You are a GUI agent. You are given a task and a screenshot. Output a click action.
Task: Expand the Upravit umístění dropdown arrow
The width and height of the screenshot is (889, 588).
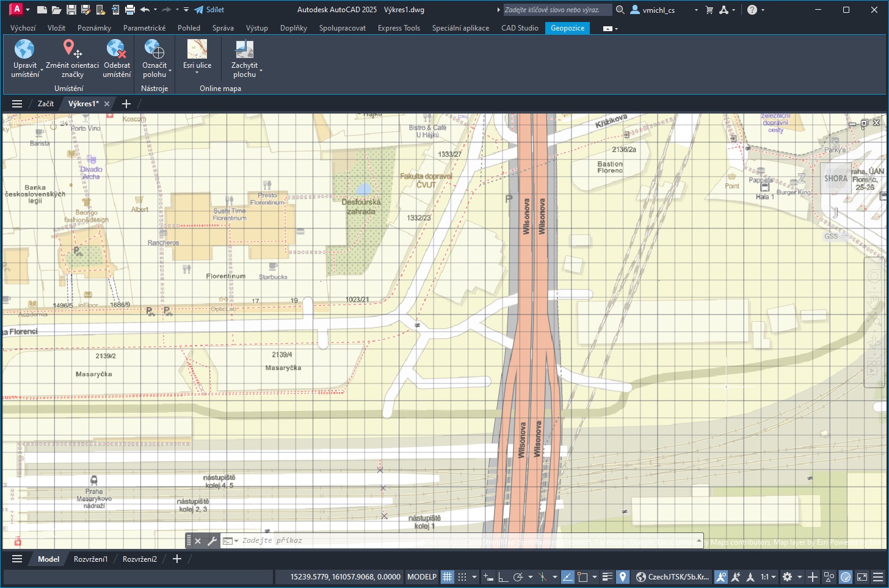point(42,71)
